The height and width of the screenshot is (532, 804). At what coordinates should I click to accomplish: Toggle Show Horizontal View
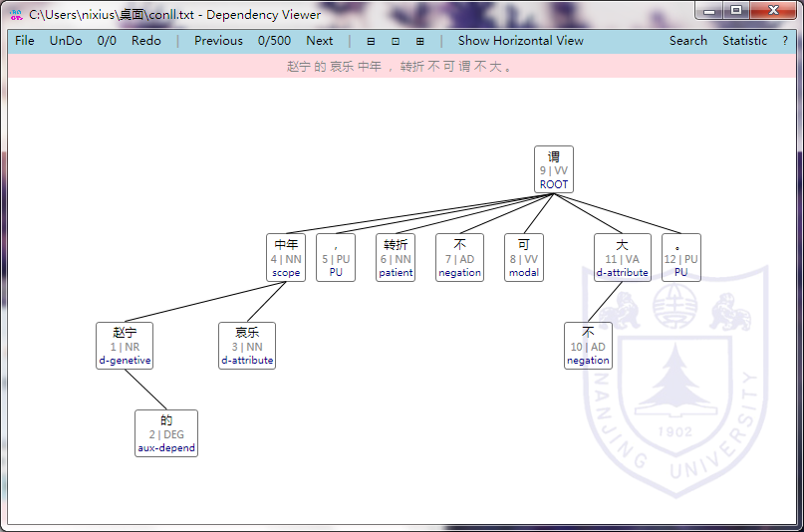point(520,41)
